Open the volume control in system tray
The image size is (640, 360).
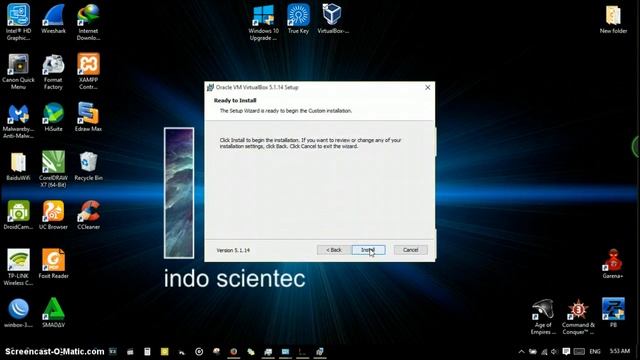554,351
